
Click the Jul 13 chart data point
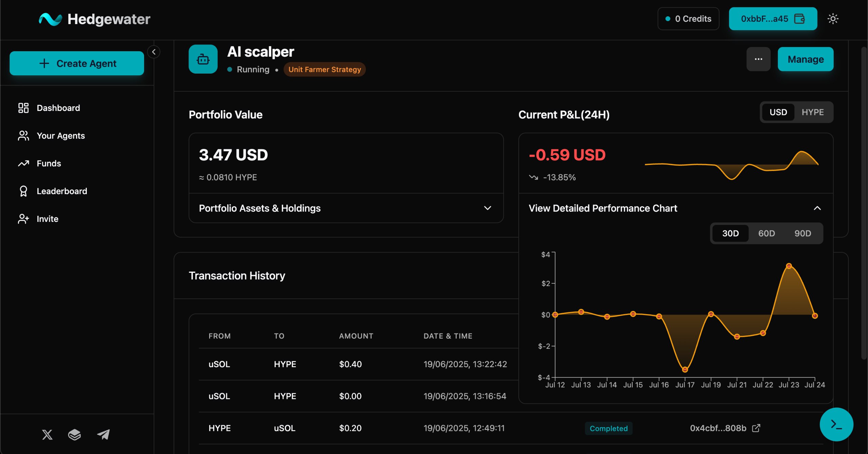coord(581,312)
